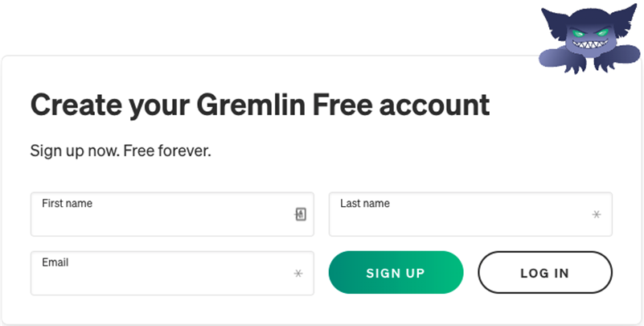Viewport: 644px width, 326px height.
Task: Focus the Email input field
Action: point(172,274)
